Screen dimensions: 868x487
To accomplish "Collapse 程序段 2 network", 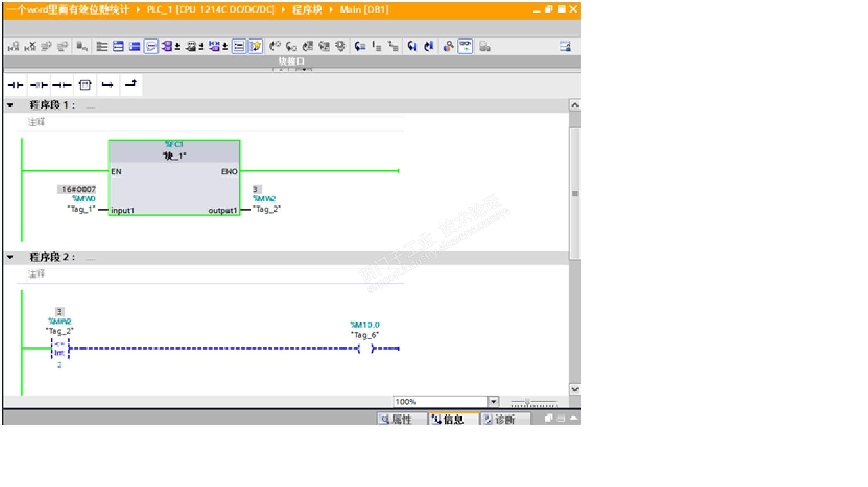I will [x=10, y=257].
